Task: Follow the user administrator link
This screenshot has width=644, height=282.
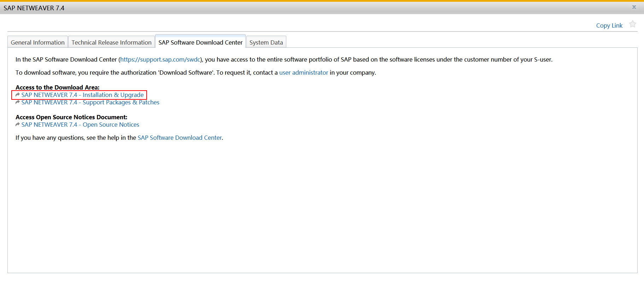Action: 304,73
